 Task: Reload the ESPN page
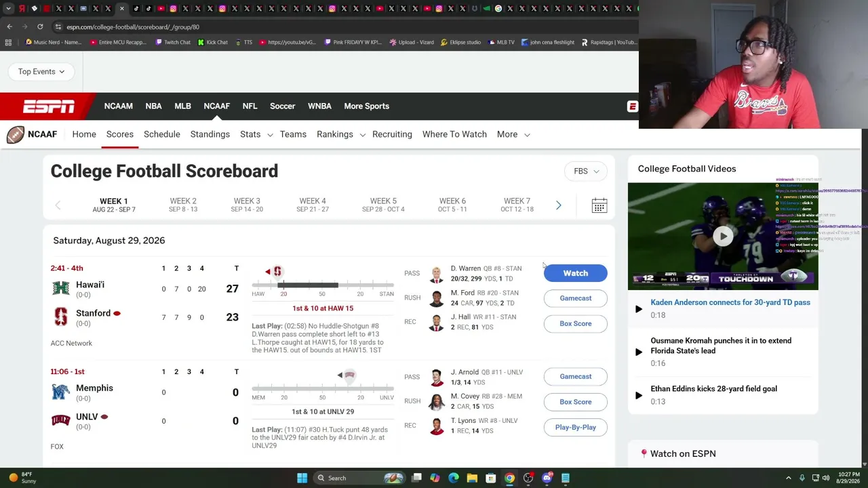pyautogui.click(x=40, y=26)
